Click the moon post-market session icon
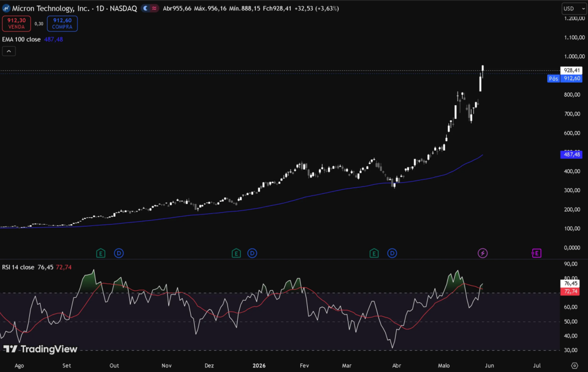The height and width of the screenshot is (372, 588). [145, 8]
